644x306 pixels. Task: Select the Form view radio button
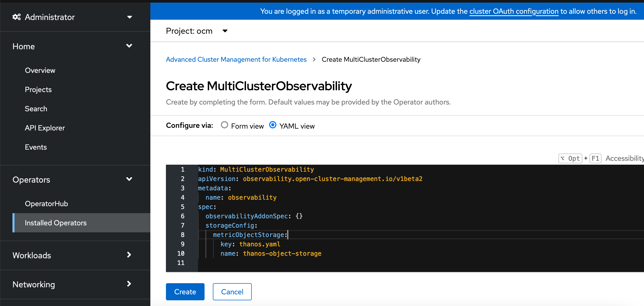point(224,125)
